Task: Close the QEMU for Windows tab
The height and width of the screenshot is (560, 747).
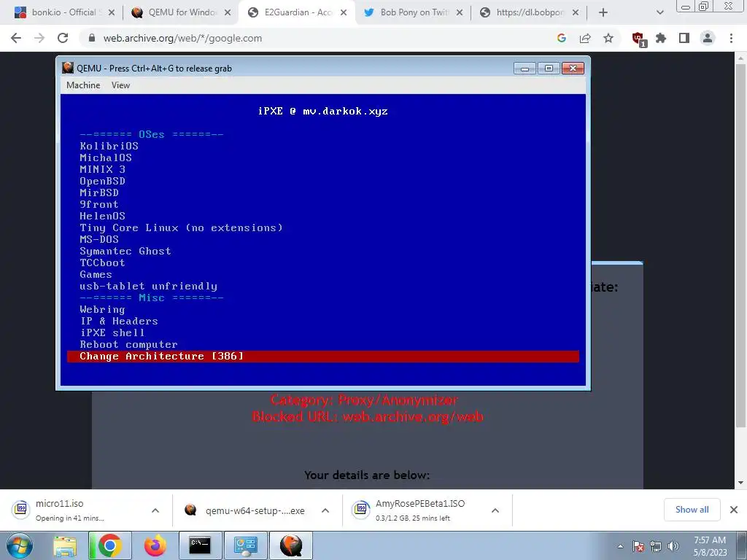Action: (228, 12)
